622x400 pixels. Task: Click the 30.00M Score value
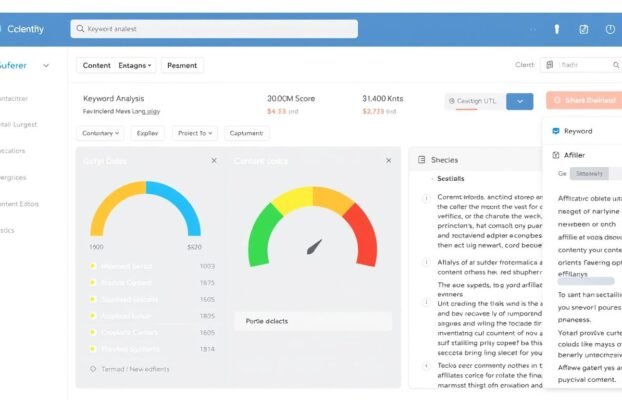(291, 98)
